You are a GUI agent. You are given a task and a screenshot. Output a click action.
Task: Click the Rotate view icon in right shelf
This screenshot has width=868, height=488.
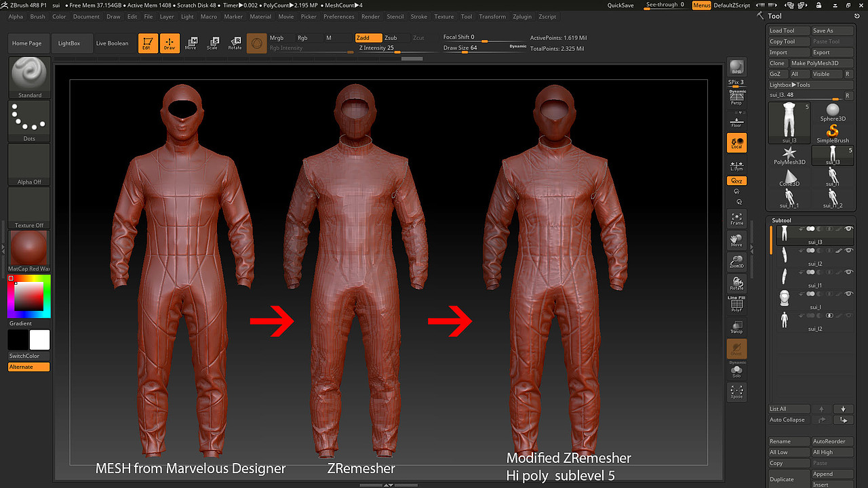[x=736, y=283]
